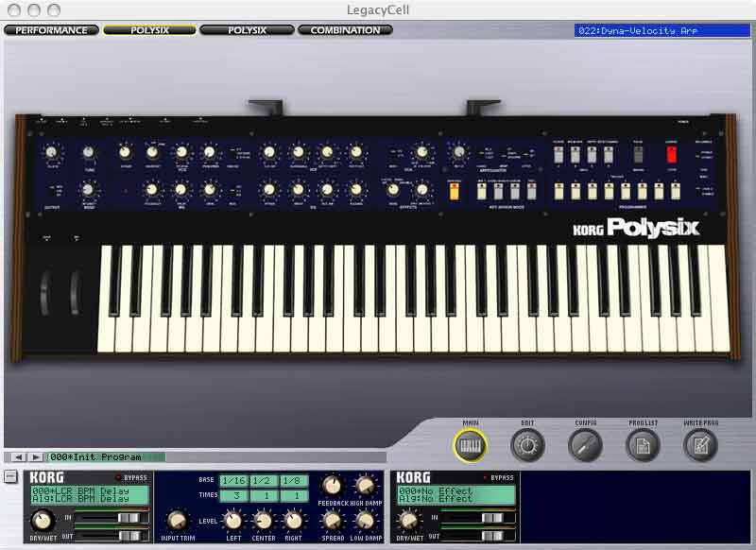Click the Polysix Tune knob
Screen dimensions: 756x550
pos(88,153)
